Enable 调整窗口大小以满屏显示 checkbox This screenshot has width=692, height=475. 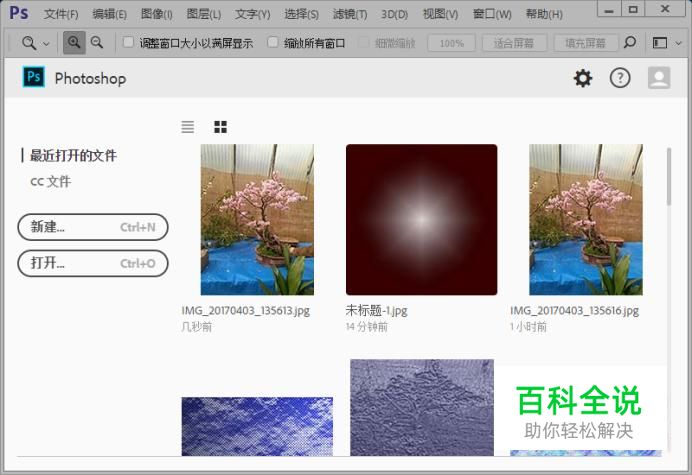[128, 42]
